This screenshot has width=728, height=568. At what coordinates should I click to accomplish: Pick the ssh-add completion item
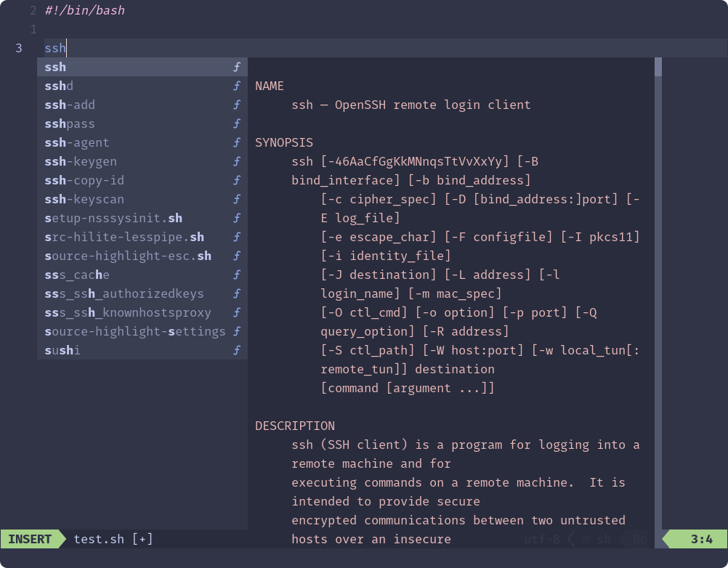point(142,105)
